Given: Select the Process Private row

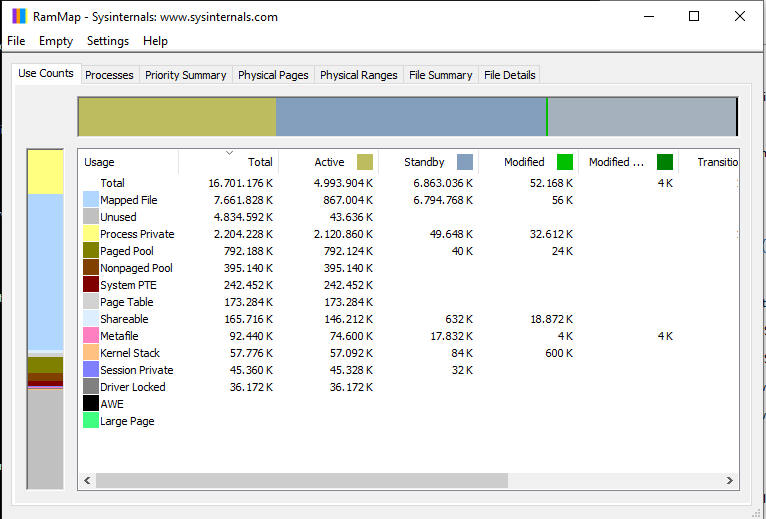Looking at the screenshot, I should pos(408,234).
